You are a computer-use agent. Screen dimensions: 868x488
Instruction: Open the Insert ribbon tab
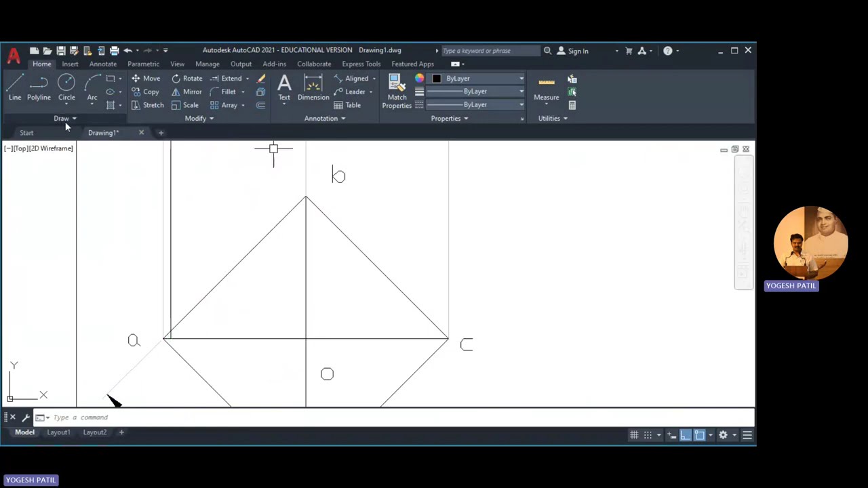pyautogui.click(x=70, y=64)
